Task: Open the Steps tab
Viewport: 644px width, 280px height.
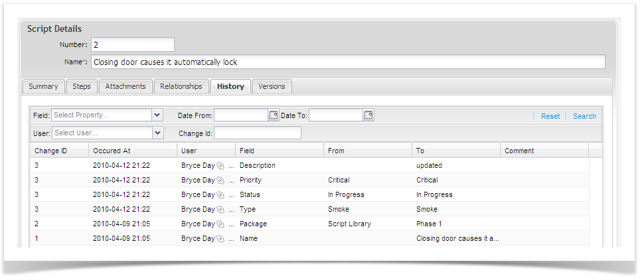Action: 82,86
